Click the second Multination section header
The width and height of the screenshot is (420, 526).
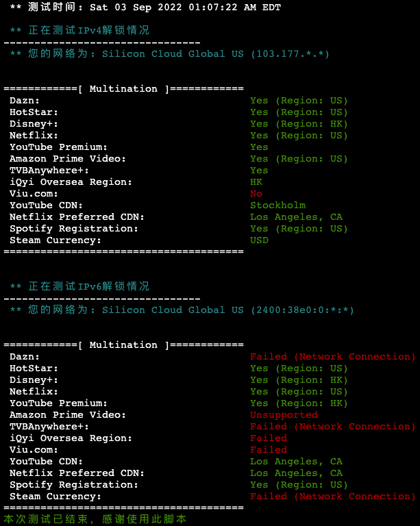[123, 345]
